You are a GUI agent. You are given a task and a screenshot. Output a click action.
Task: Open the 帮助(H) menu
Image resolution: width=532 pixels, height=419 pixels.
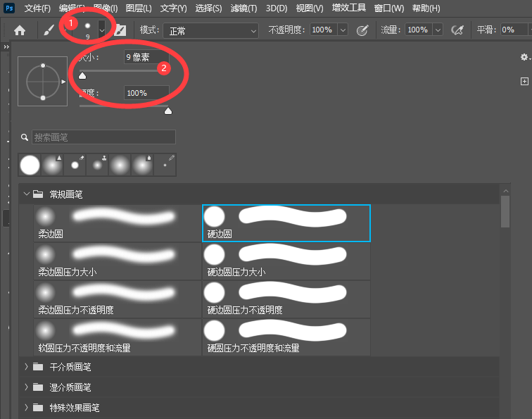pos(426,8)
